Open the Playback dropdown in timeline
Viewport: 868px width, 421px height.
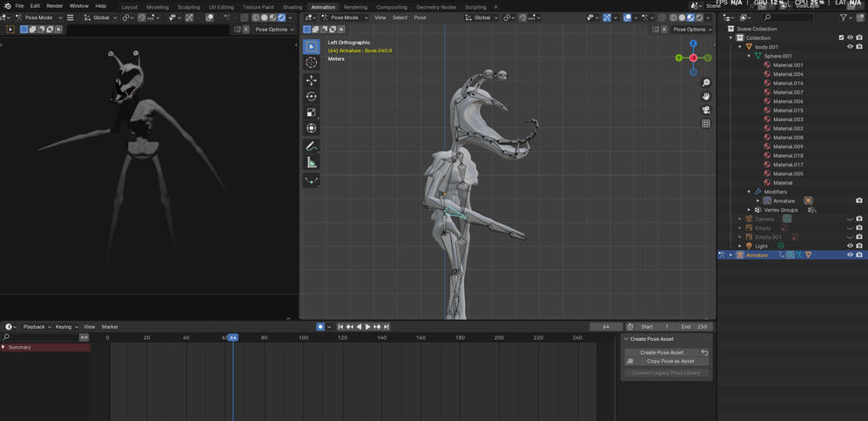(x=36, y=327)
